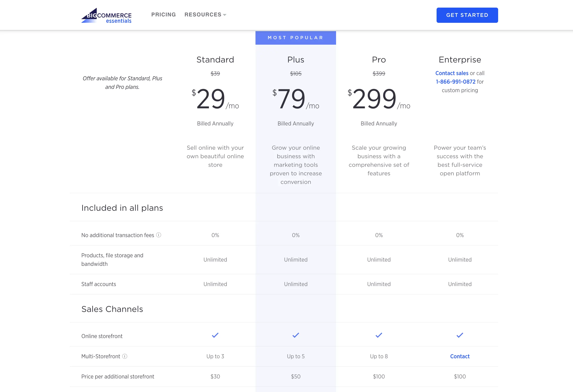Expand the Resources dropdown menu
573x392 pixels.
tap(205, 14)
